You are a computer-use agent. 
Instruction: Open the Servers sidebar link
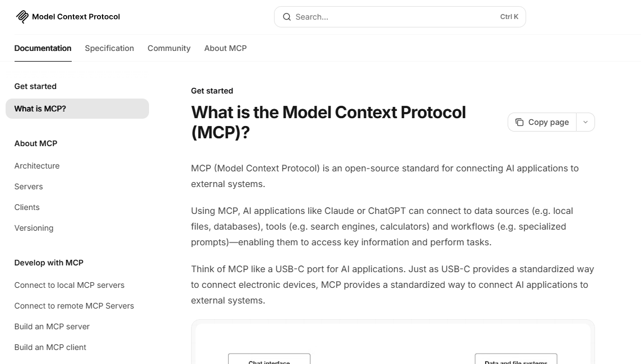tap(29, 186)
